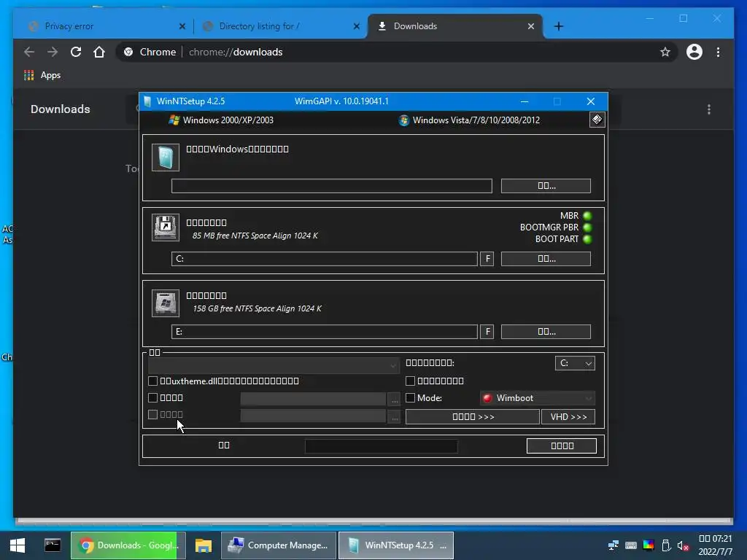Switch to Windows 2000/XP/2003 tab
The width and height of the screenshot is (747, 560).
[x=222, y=120]
